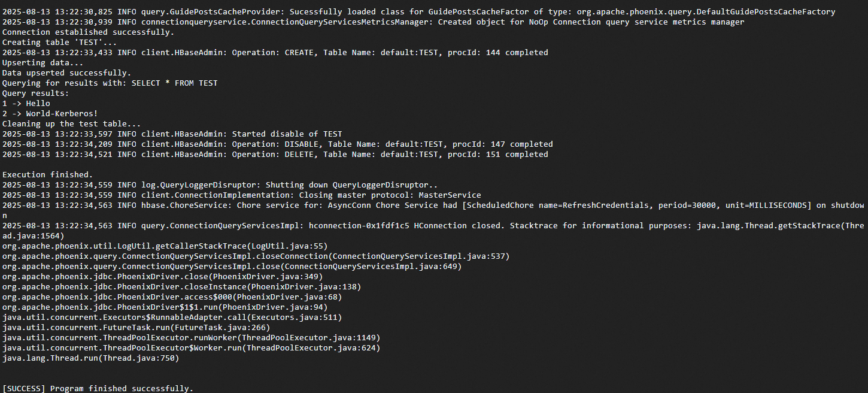The width and height of the screenshot is (868, 393).
Task: Click the 'java.lang.Thread.run(Thread.java:750)' stack line
Action: [90, 358]
